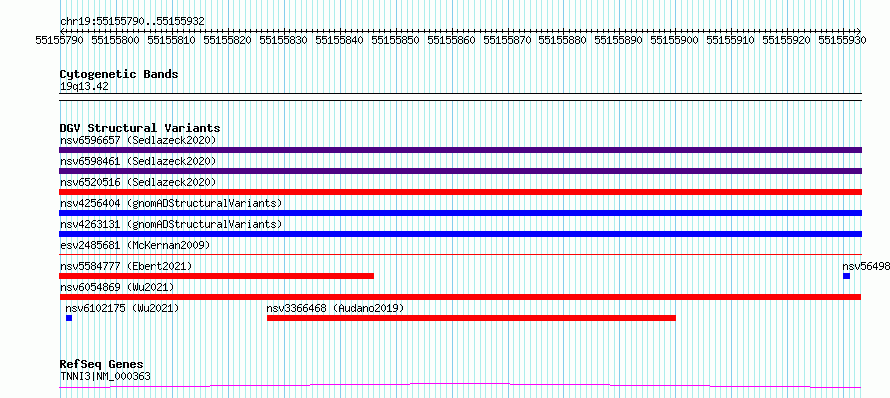Image resolution: width=890 pixels, height=398 pixels.
Task: Select the blue nsv4263131 variant bar
Action: coord(460,234)
